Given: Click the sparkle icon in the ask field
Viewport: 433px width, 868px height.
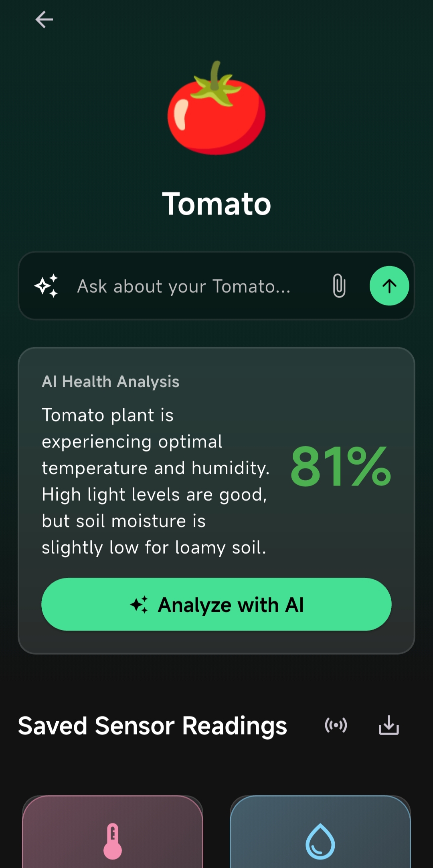Looking at the screenshot, I should tap(47, 286).
